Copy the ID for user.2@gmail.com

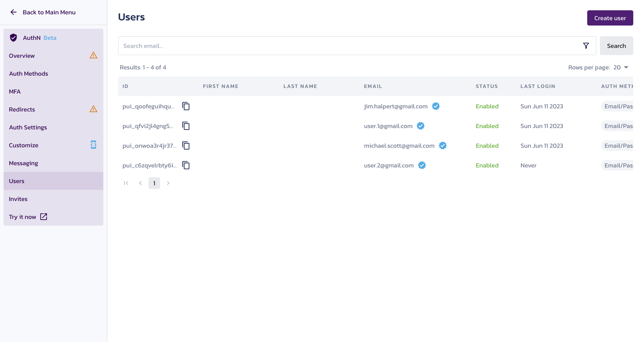click(186, 165)
